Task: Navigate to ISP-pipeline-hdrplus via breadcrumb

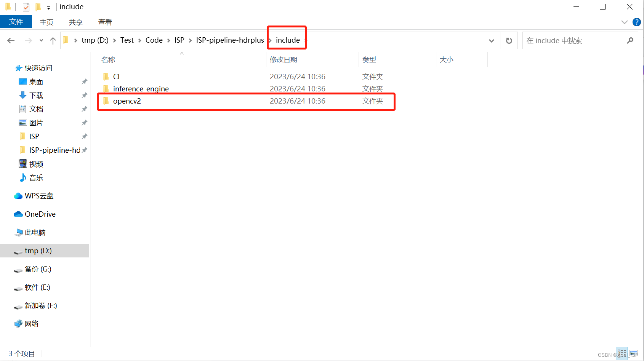Action: click(230, 40)
